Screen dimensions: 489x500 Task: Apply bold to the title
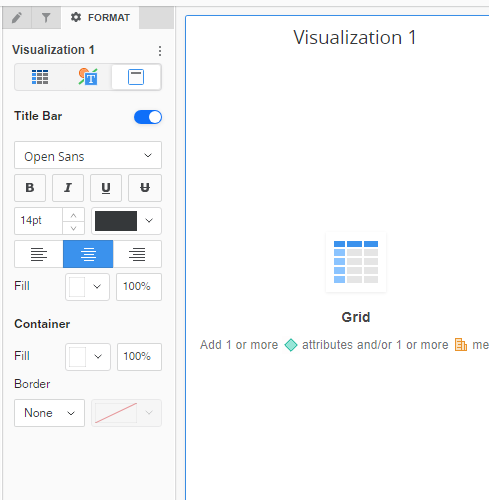[x=30, y=188]
